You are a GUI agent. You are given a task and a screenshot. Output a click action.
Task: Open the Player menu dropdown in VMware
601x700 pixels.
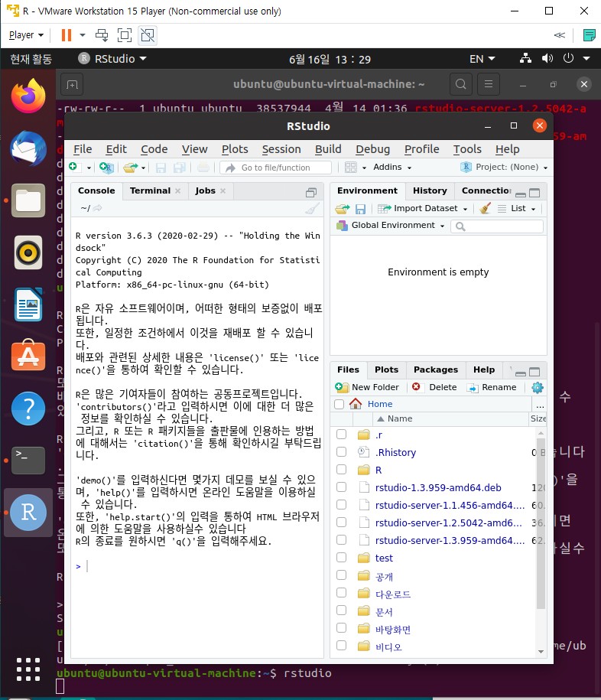(26, 35)
